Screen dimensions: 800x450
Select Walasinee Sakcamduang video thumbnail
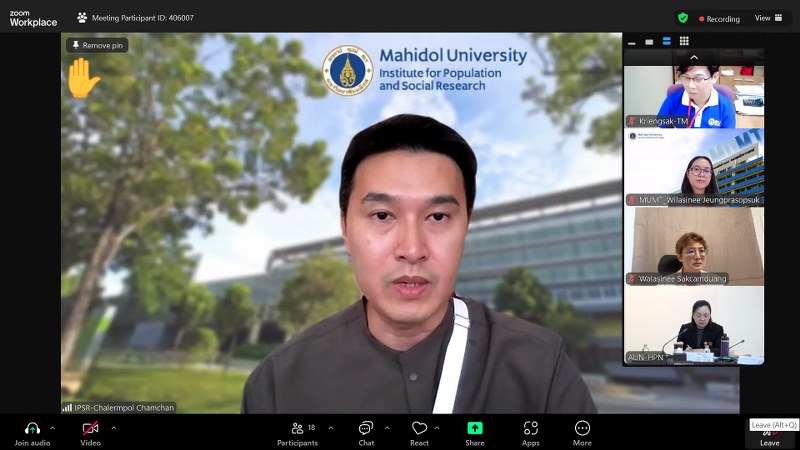point(694,246)
